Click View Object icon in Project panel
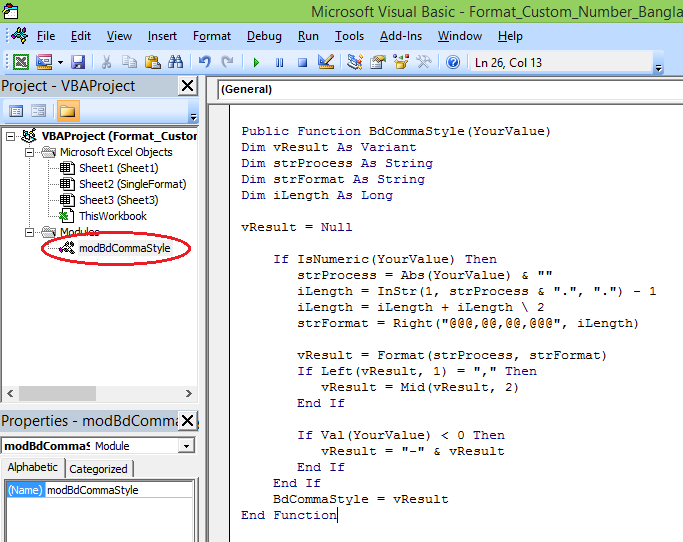The image size is (683, 542). [40, 110]
